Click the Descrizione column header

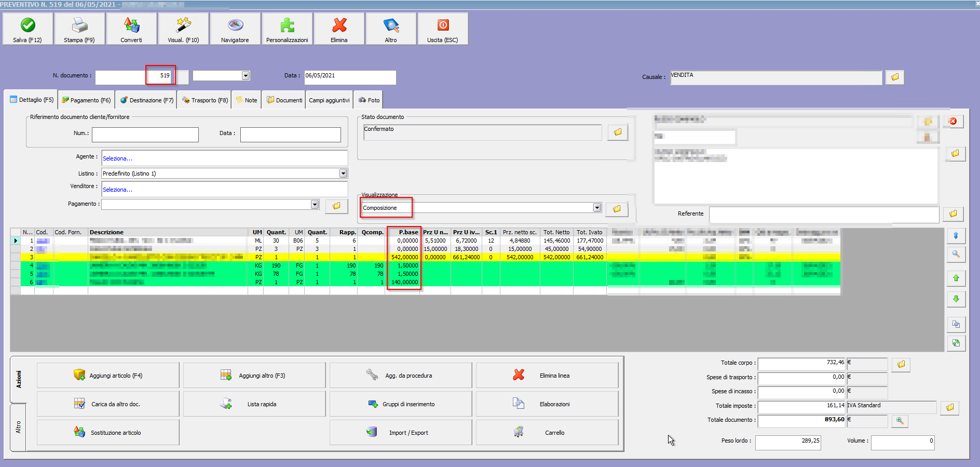pos(168,232)
